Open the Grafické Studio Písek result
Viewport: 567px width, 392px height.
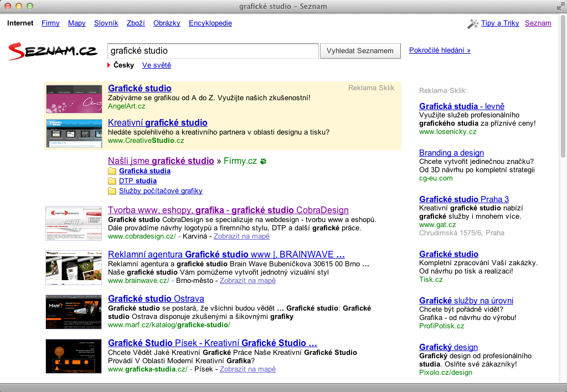[212, 343]
